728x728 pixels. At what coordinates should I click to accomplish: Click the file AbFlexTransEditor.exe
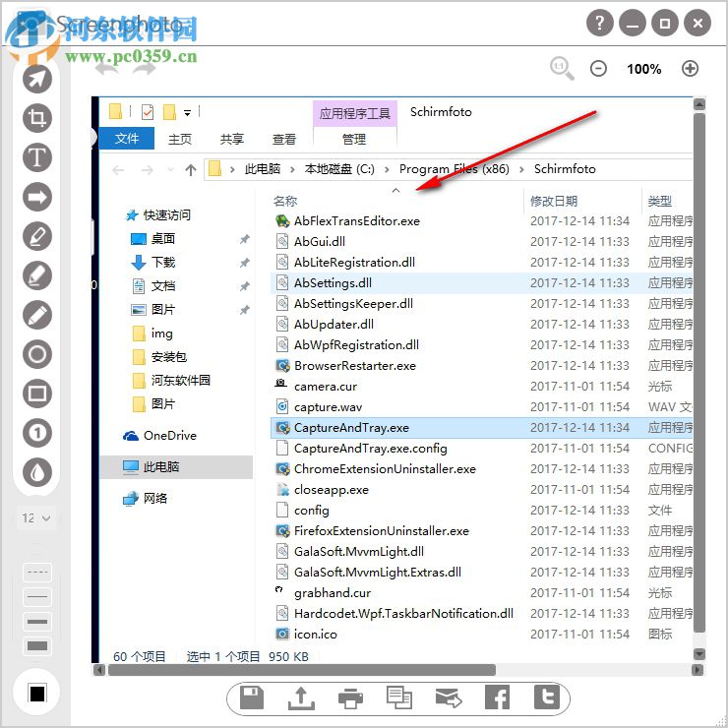(356, 221)
